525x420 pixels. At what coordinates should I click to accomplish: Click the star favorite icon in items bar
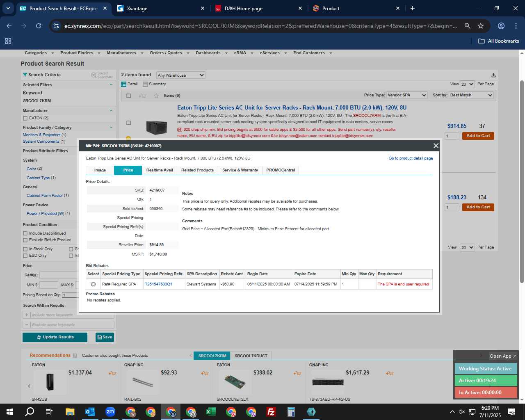point(156,96)
